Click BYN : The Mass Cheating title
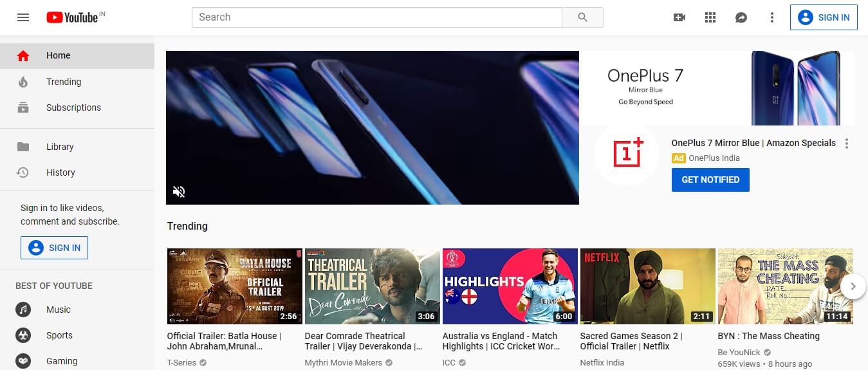The image size is (868, 370). tap(769, 336)
